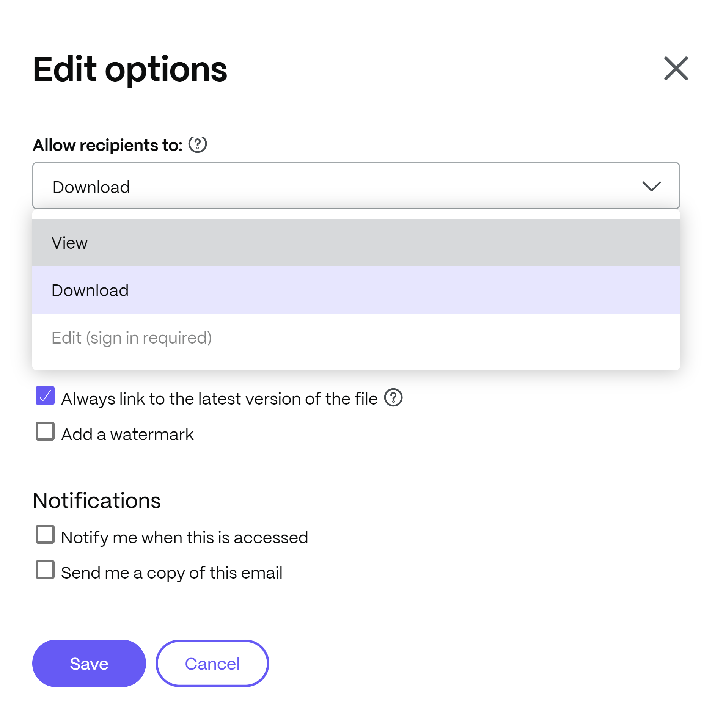712x728 pixels.
Task: Click the Notifications section heading
Action: [x=97, y=500]
